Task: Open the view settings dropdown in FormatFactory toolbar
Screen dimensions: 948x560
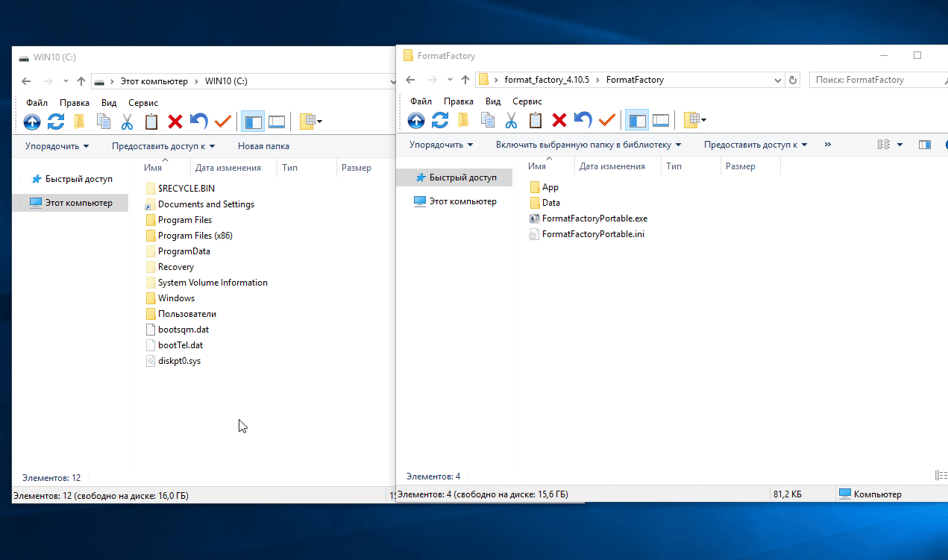Action: tap(694, 120)
